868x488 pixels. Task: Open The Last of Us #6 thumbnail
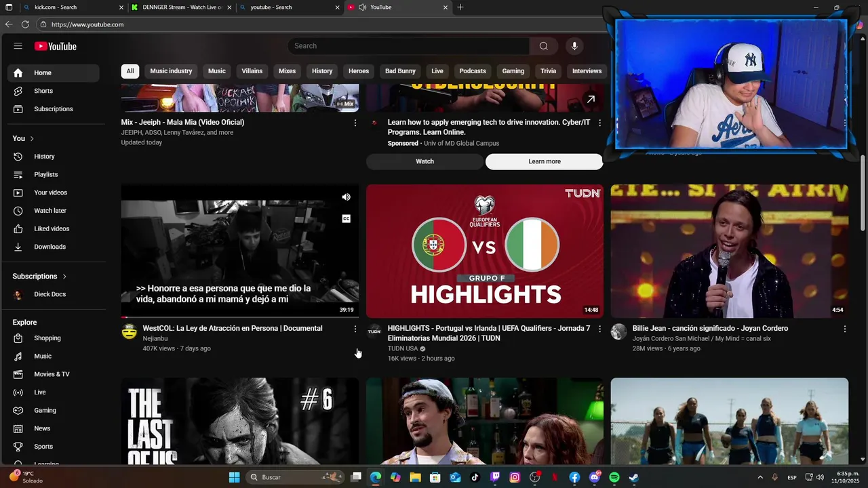[x=240, y=422]
